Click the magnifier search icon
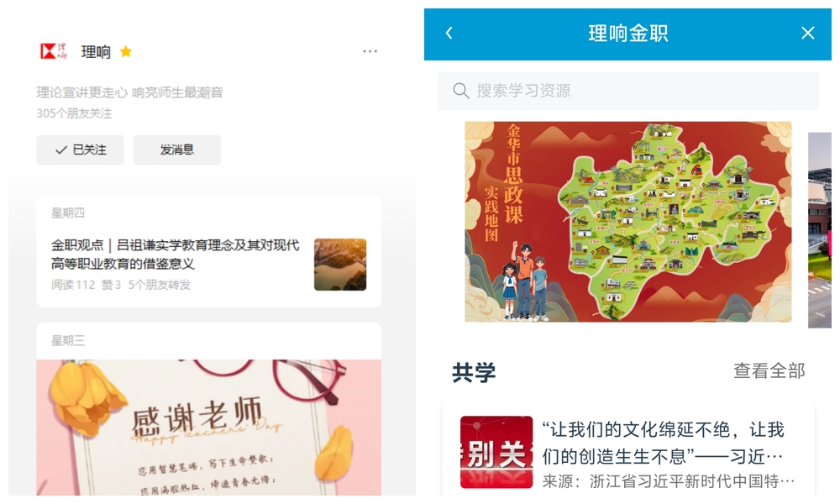This screenshot has height=504, width=840. coord(460,91)
